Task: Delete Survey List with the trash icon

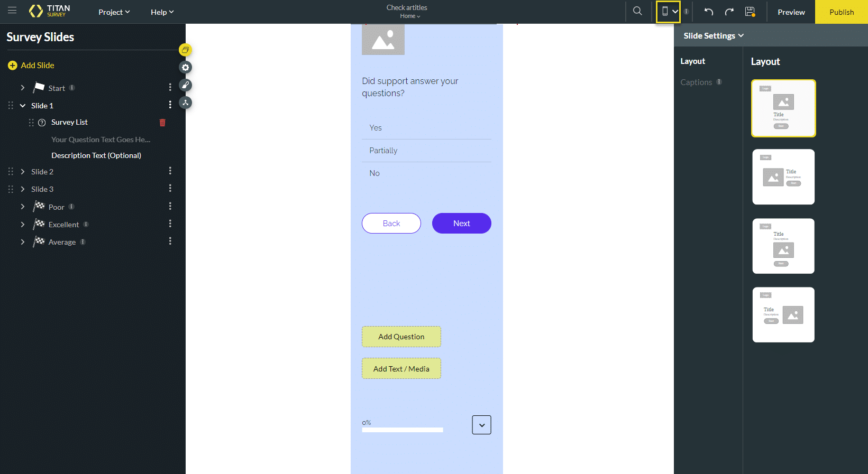Action: [x=162, y=123]
